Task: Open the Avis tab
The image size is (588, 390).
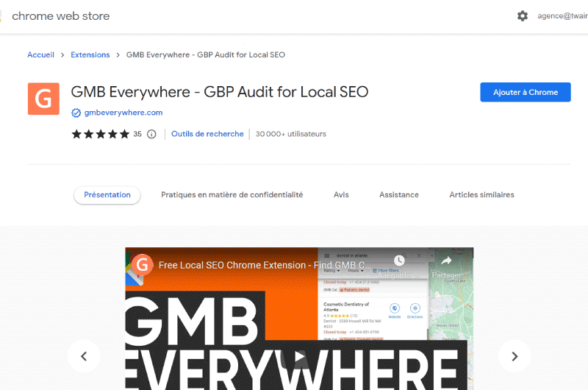Action: point(341,195)
